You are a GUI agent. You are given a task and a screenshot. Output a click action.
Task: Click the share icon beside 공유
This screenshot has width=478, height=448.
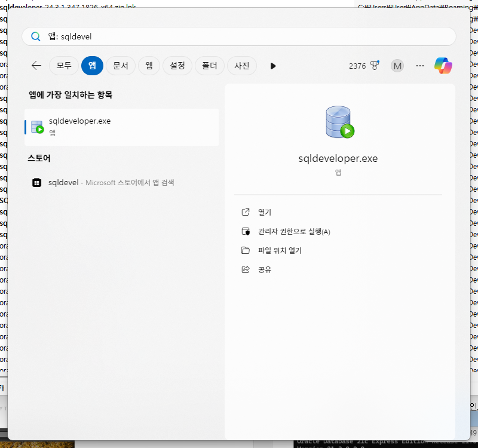click(246, 269)
